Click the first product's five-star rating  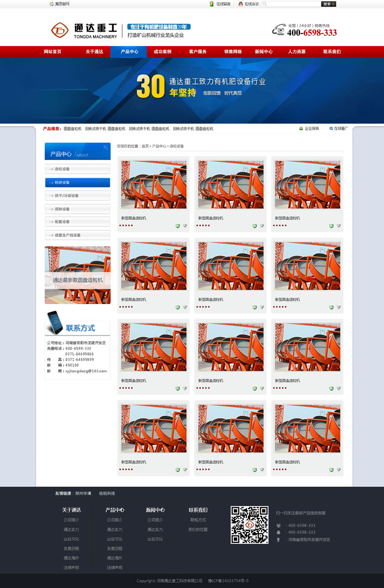126,226
